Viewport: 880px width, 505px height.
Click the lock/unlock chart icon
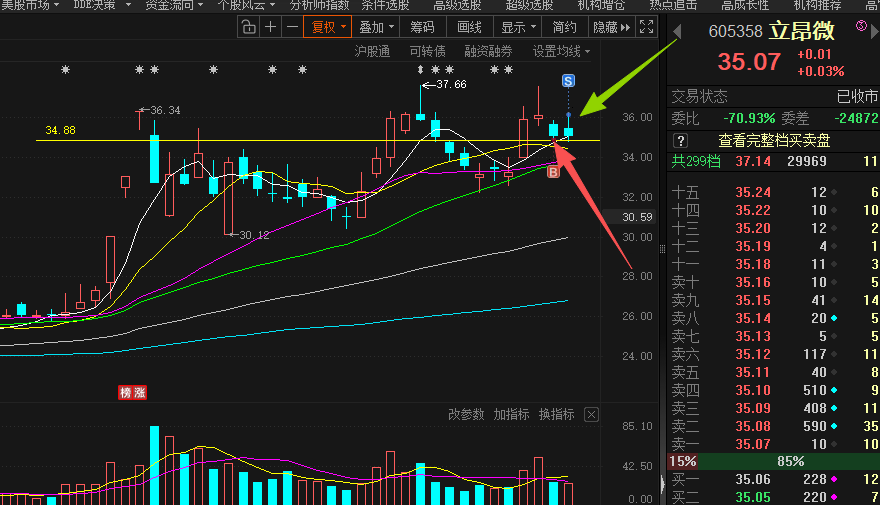[248, 27]
